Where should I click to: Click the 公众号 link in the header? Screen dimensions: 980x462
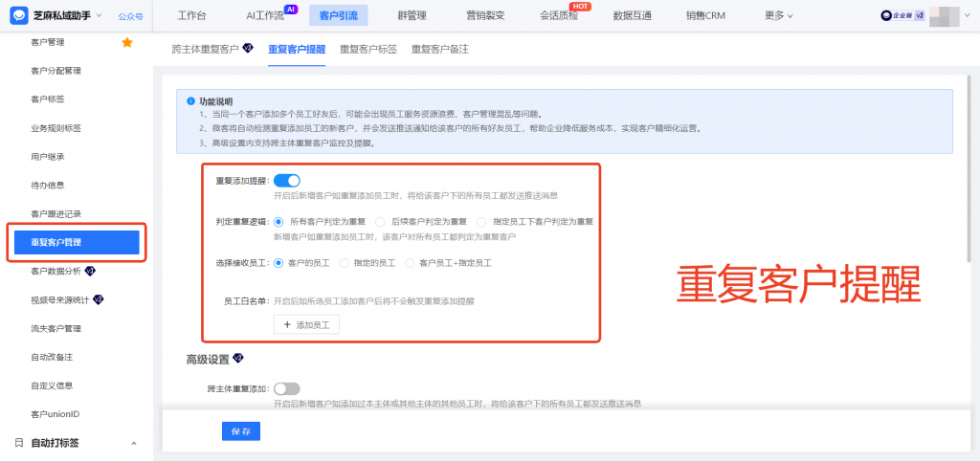pos(130,16)
